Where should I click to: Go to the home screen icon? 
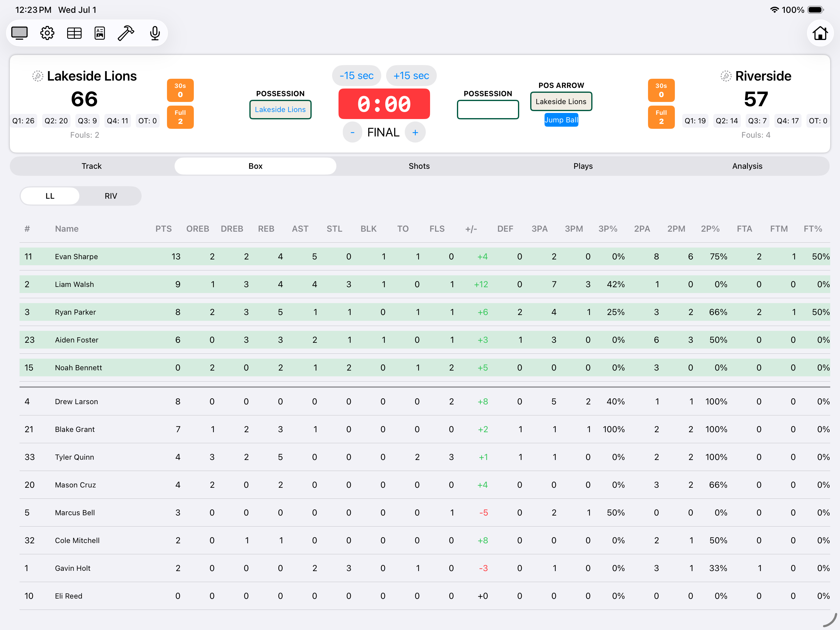(x=820, y=33)
